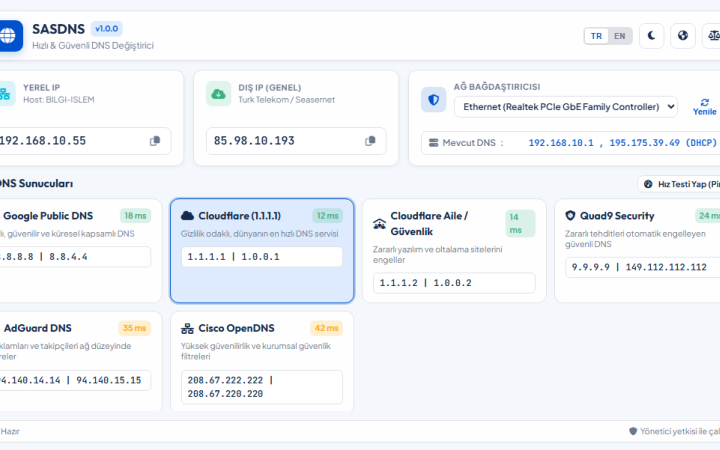Viewport: 720px width, 450px height.
Task: Switch language to EN
Action: [619, 36]
